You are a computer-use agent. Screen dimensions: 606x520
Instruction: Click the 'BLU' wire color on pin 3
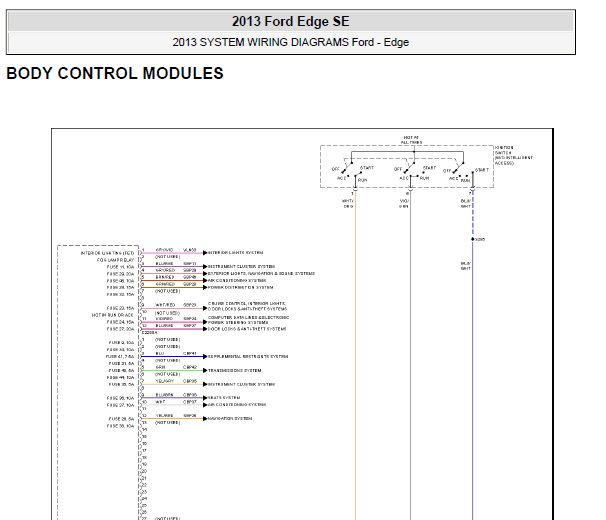click(160, 353)
